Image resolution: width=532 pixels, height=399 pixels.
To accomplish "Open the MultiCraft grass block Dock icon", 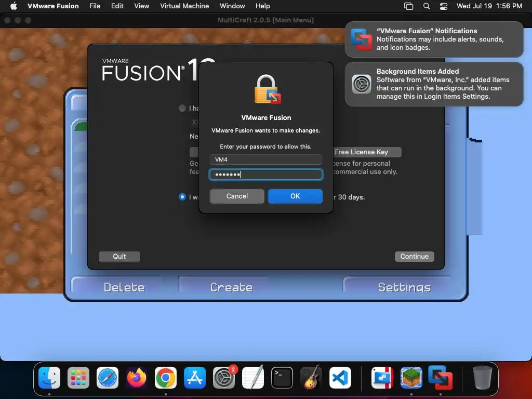I will click(411, 378).
